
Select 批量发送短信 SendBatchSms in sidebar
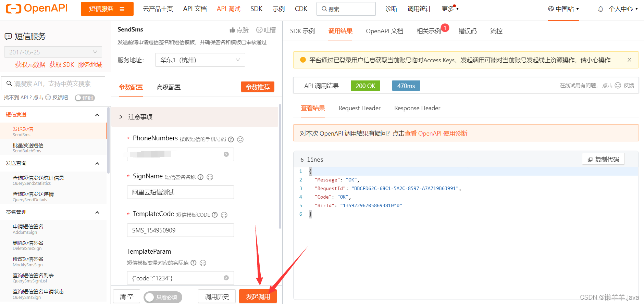pos(53,148)
